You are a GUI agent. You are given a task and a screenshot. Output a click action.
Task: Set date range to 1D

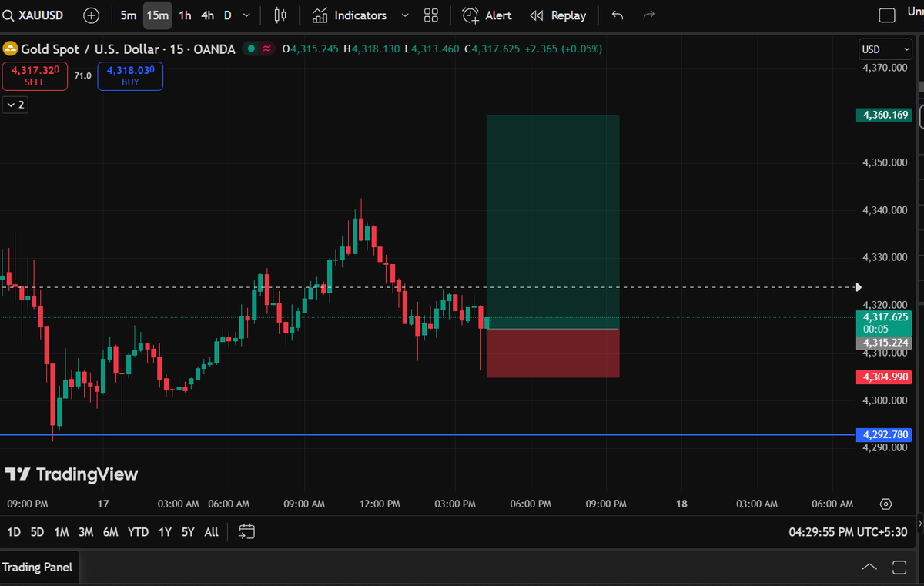(x=14, y=532)
